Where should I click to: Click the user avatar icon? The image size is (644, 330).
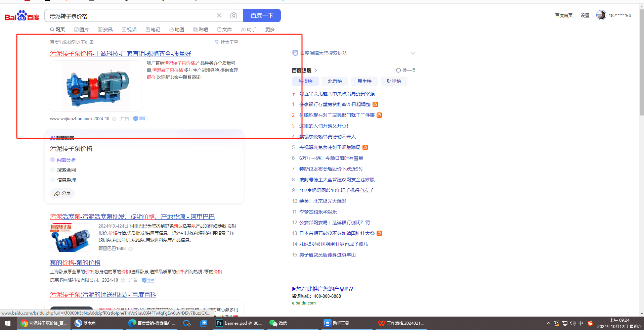(x=601, y=15)
